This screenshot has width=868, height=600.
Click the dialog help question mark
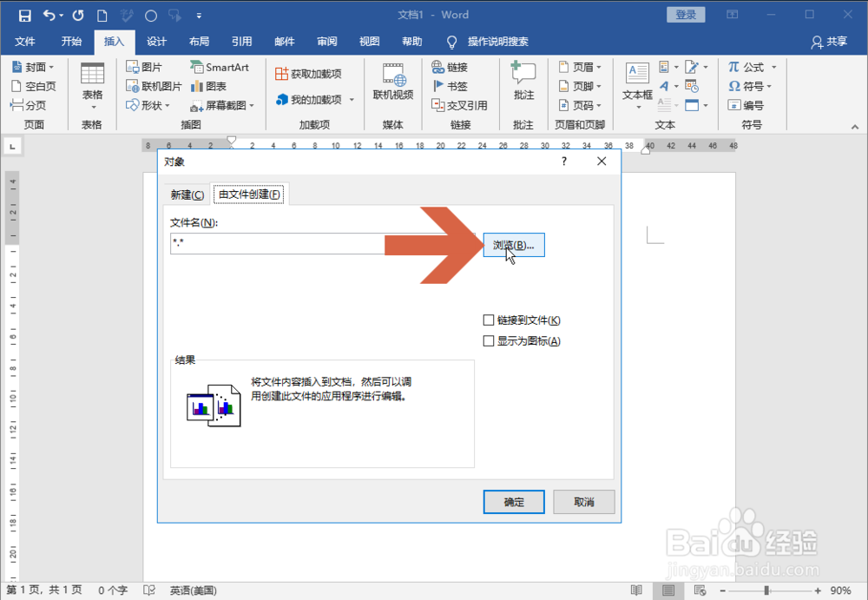tap(564, 162)
